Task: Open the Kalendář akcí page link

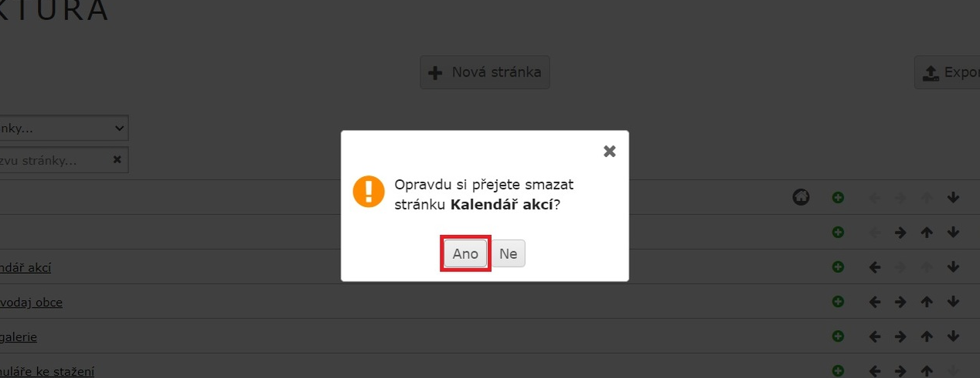Action: [x=26, y=267]
